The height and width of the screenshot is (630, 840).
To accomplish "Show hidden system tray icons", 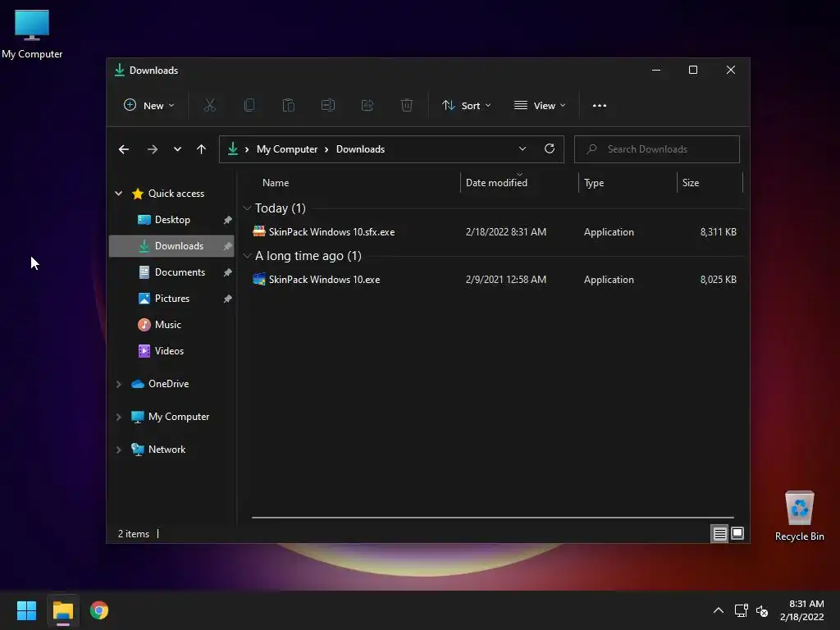I will pyautogui.click(x=719, y=610).
